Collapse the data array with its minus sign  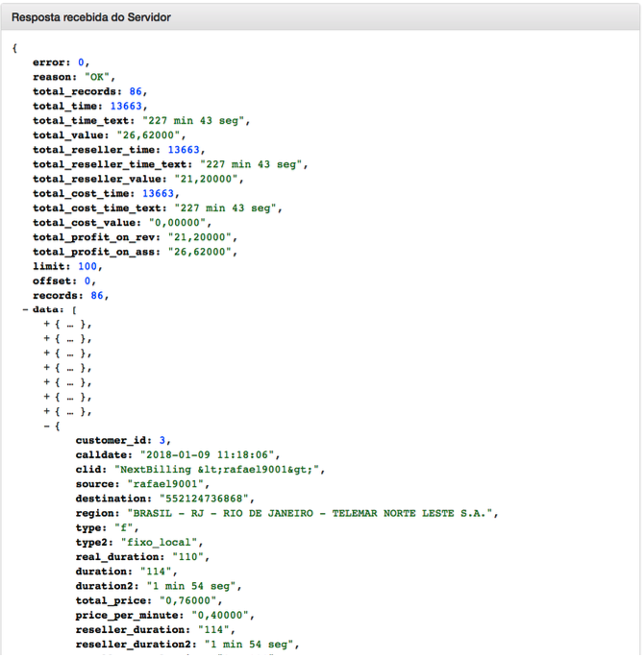(x=25, y=310)
